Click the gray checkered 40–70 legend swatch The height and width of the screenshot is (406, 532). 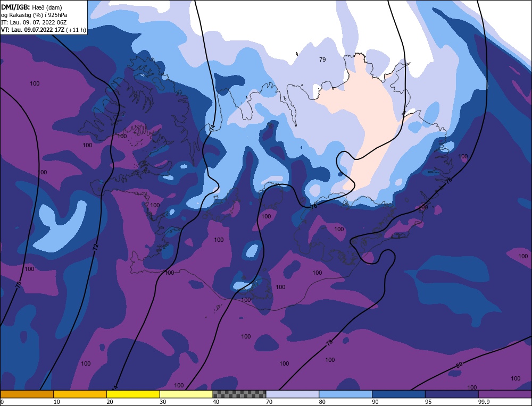point(239,394)
